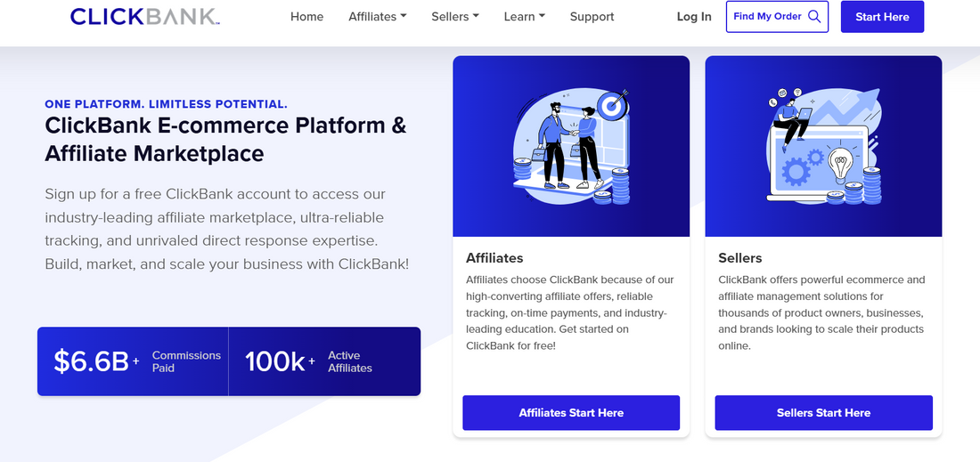Select the Sellers card heading
Screen dimensions: 980x462
[740, 258]
